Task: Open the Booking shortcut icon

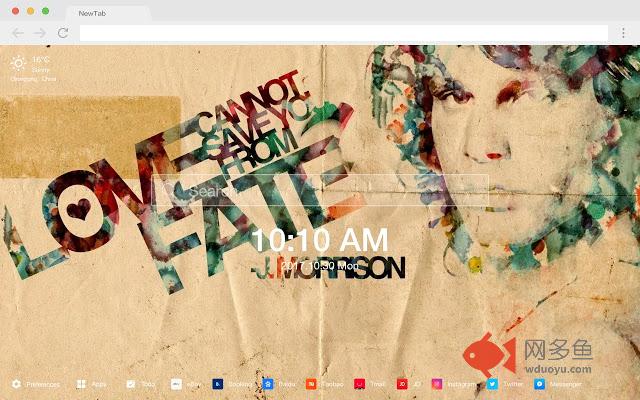Action: 216,384
